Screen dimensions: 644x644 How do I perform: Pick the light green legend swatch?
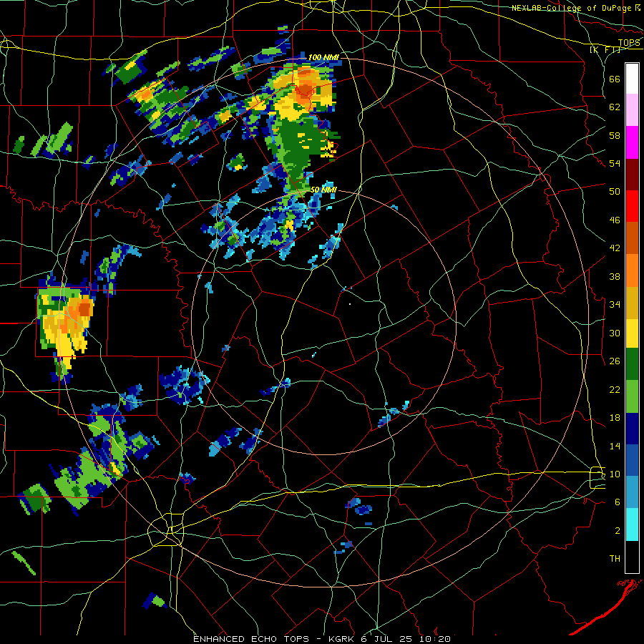(x=632, y=396)
